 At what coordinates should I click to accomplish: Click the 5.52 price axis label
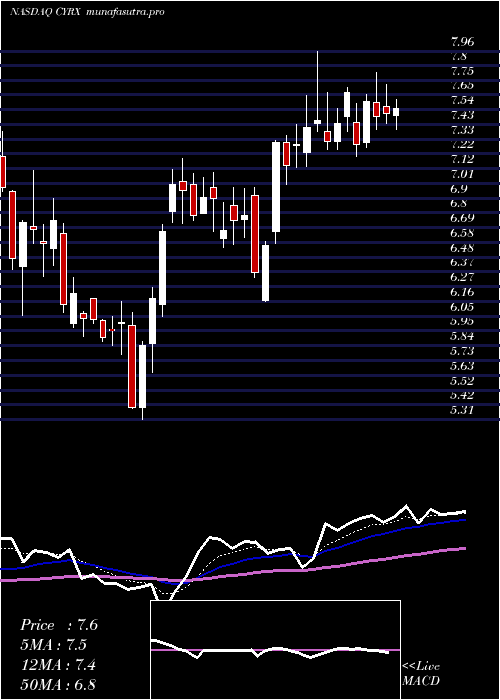tap(462, 380)
